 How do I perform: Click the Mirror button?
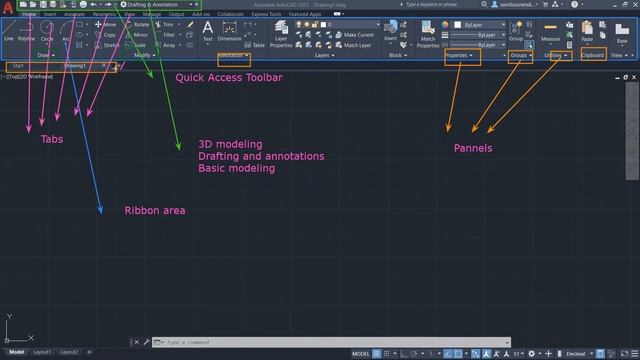click(137, 35)
